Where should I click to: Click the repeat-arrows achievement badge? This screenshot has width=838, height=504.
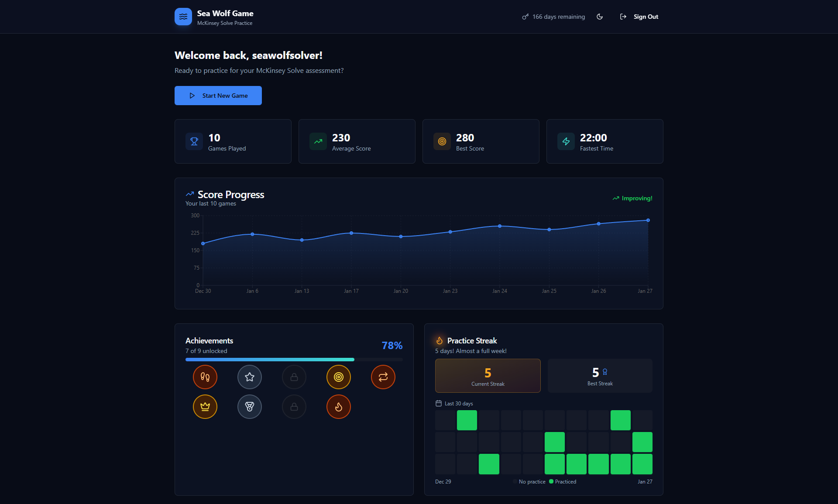tap(383, 377)
